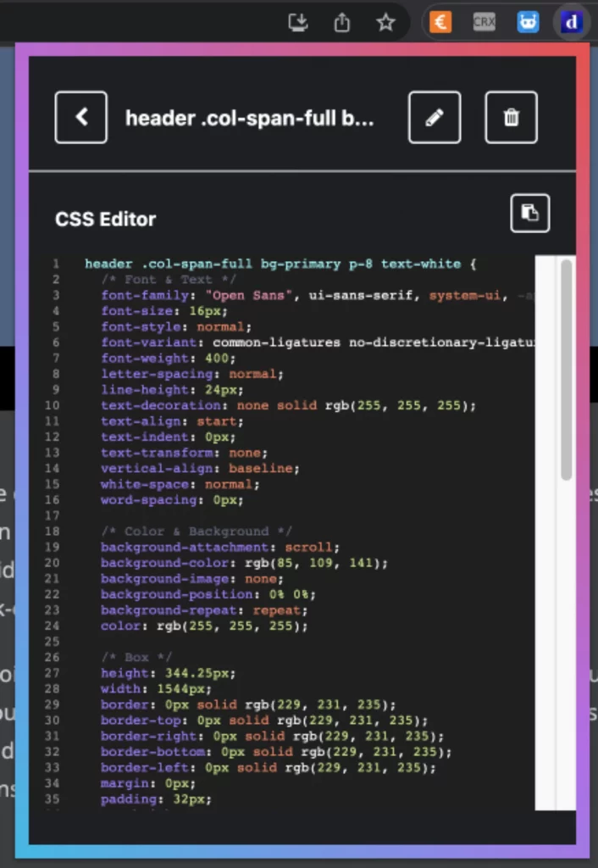This screenshot has width=598, height=868.
Task: Click the 'background-attachment: scroll' line
Action: tap(220, 548)
